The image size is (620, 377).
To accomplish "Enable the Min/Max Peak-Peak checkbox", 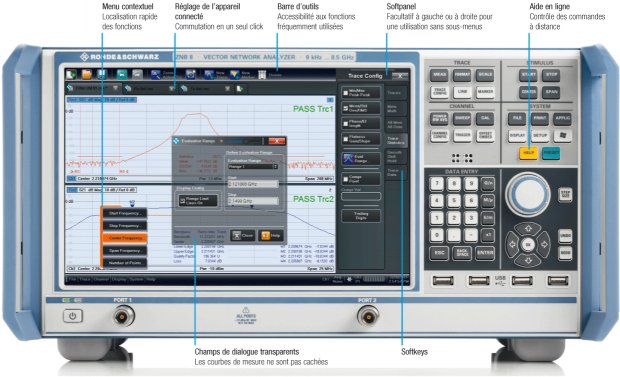I will [346, 93].
